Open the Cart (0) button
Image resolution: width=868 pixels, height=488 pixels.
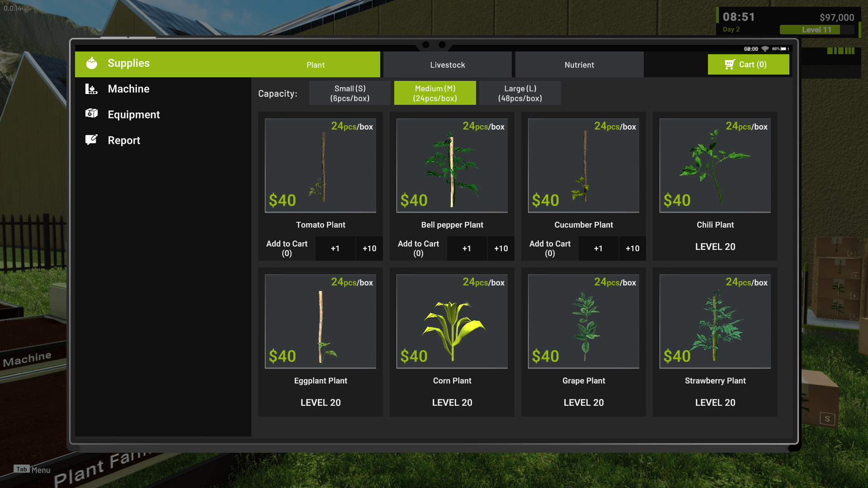748,65
